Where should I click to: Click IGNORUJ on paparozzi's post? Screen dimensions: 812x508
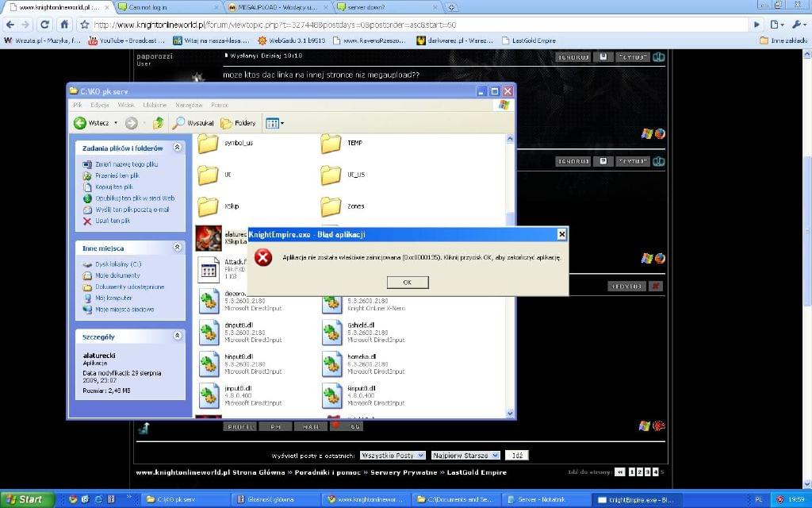pyautogui.click(x=573, y=57)
